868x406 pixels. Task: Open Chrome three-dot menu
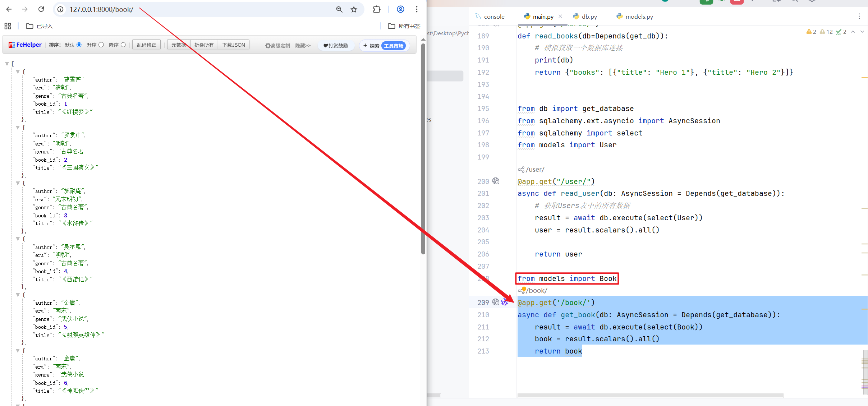pos(417,9)
